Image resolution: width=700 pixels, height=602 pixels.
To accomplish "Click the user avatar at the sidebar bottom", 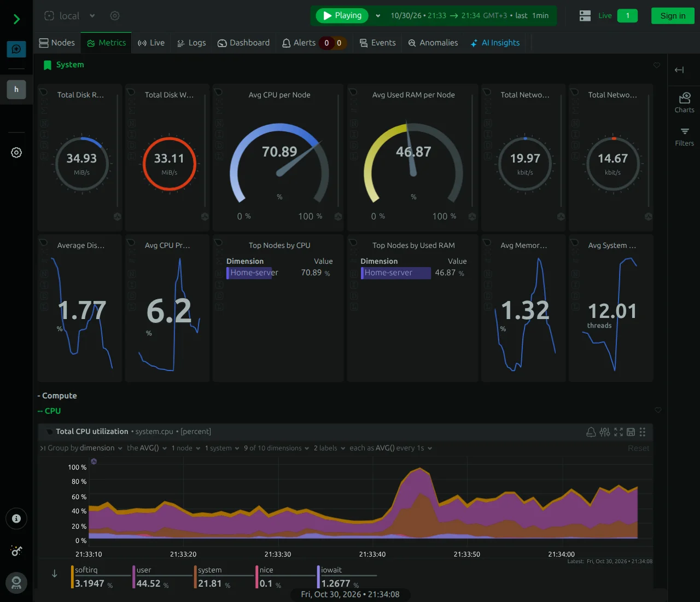I will 16,582.
